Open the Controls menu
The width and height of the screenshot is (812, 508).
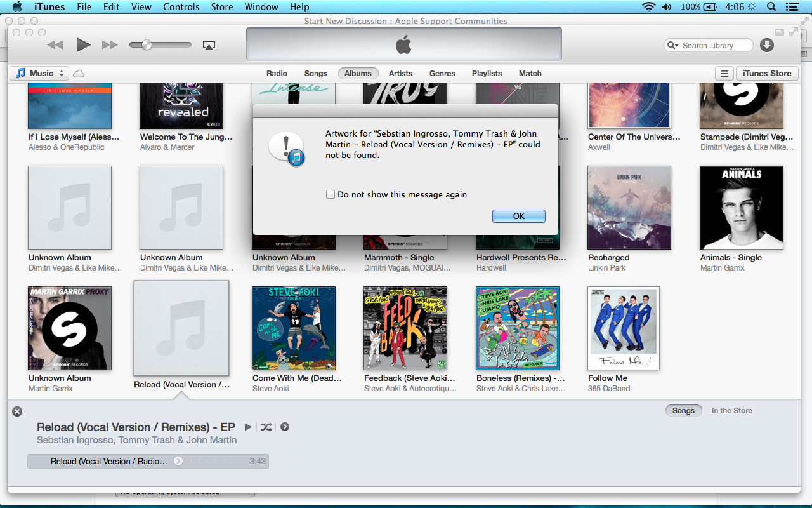(181, 7)
